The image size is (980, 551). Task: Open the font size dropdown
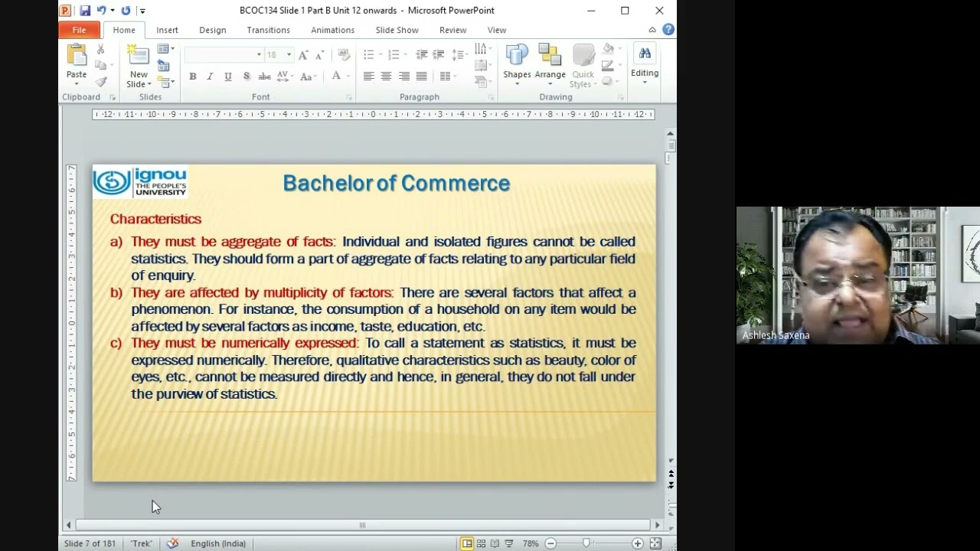(289, 55)
